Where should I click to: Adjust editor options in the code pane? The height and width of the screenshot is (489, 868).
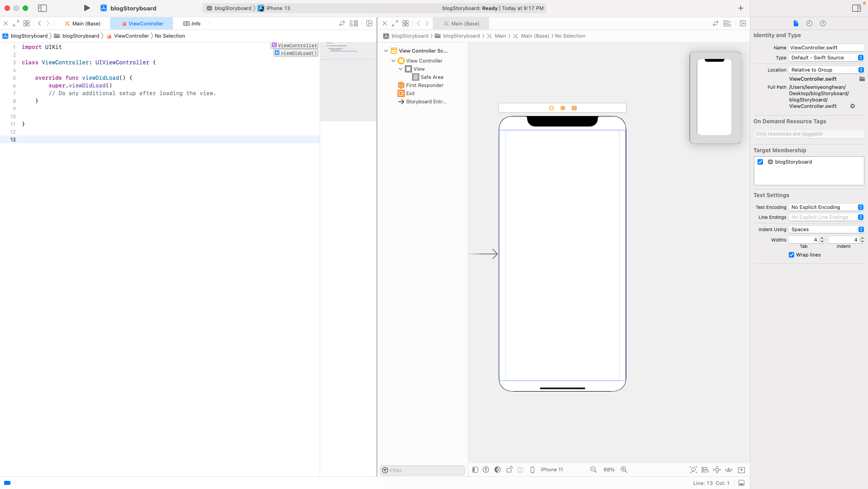(354, 24)
